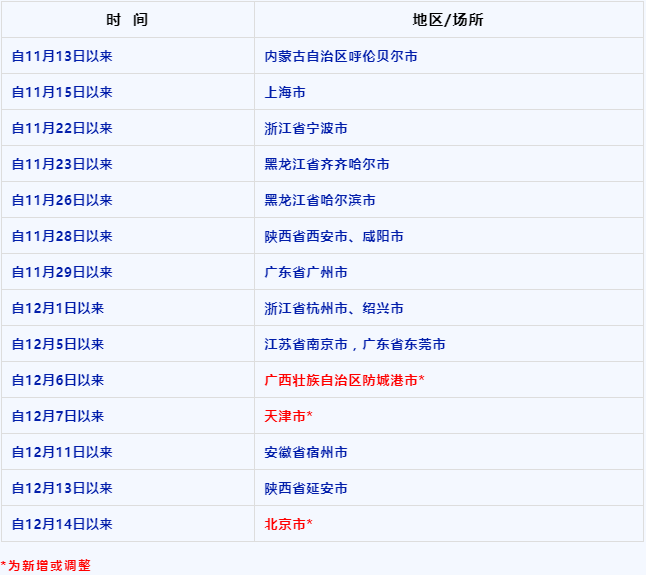The image size is (646, 575).
Task: Select the 自12月1日以来 date cell
Action: click(x=127, y=308)
